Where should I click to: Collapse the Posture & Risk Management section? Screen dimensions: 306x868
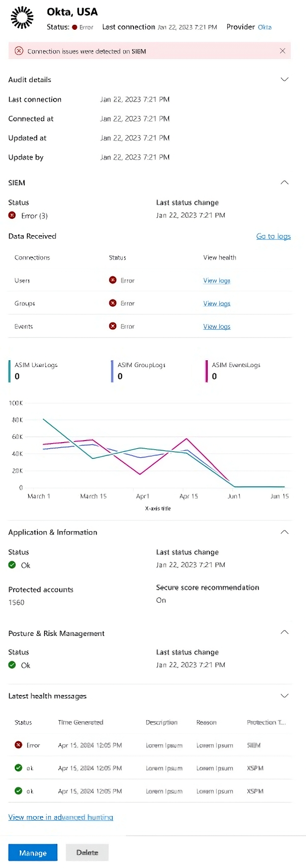pyautogui.click(x=285, y=633)
